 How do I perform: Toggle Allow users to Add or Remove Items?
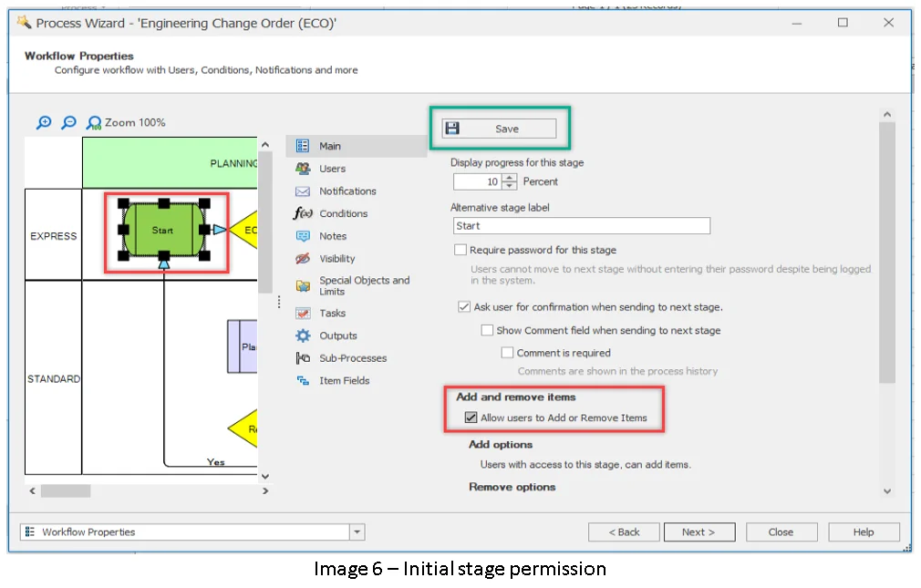[x=471, y=417]
